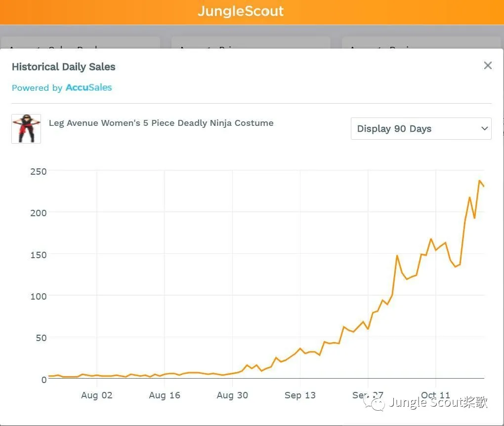Close the Historical Daily Sales dialog
This screenshot has width=504, height=426.
488,66
